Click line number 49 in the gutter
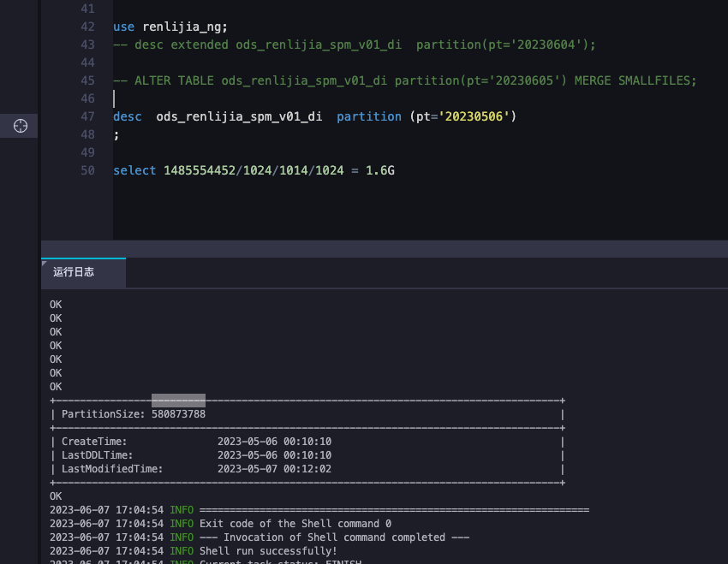The width and height of the screenshot is (728, 564). coord(87,152)
